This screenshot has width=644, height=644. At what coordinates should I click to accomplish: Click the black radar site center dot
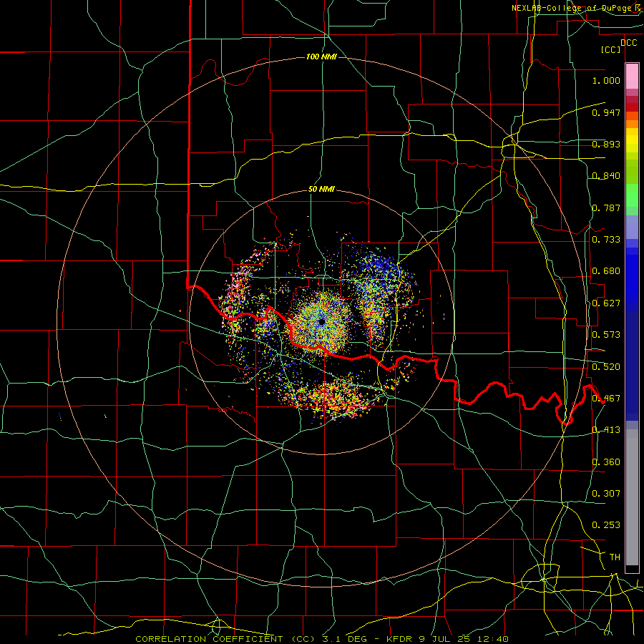321,321
